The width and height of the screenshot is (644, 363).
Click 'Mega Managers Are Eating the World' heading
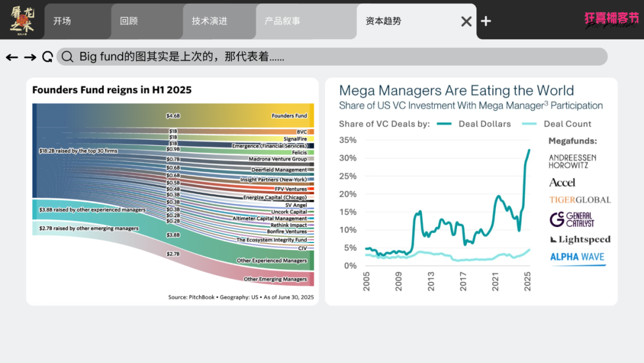click(x=456, y=90)
